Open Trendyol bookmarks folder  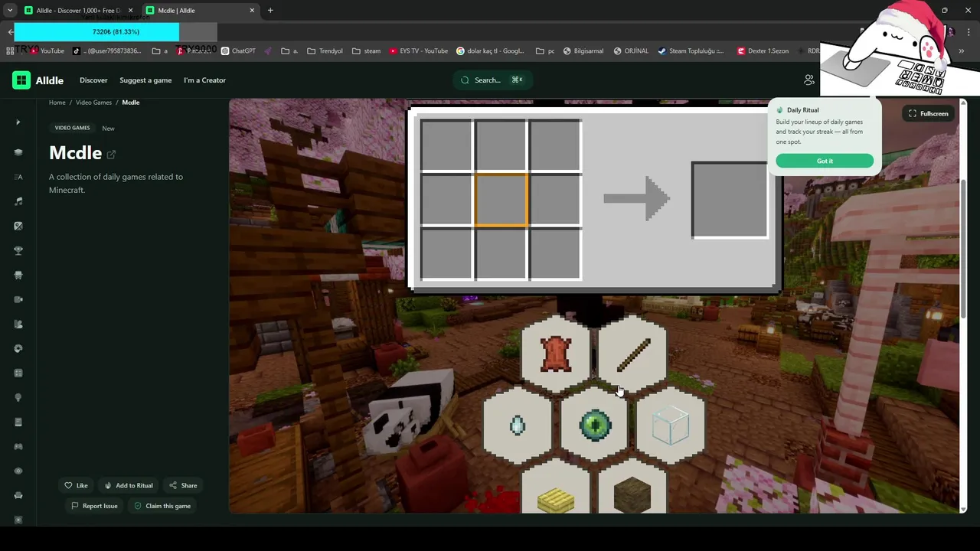[325, 51]
